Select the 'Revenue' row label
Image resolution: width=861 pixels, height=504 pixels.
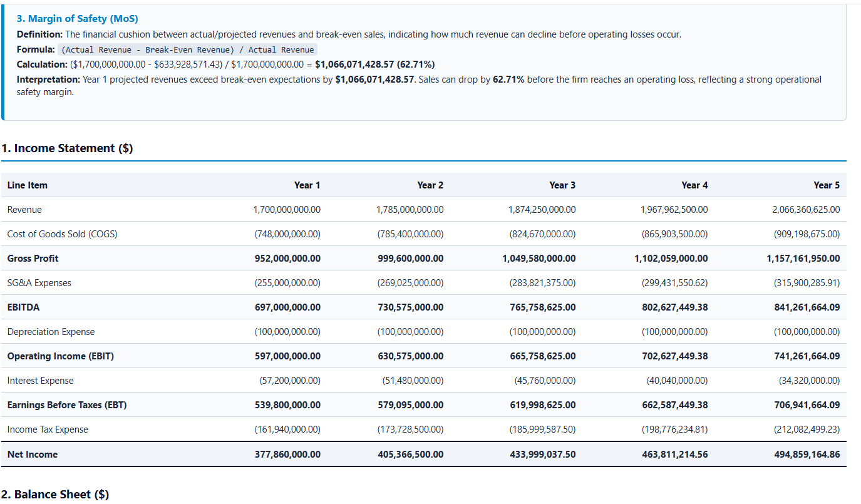click(24, 210)
